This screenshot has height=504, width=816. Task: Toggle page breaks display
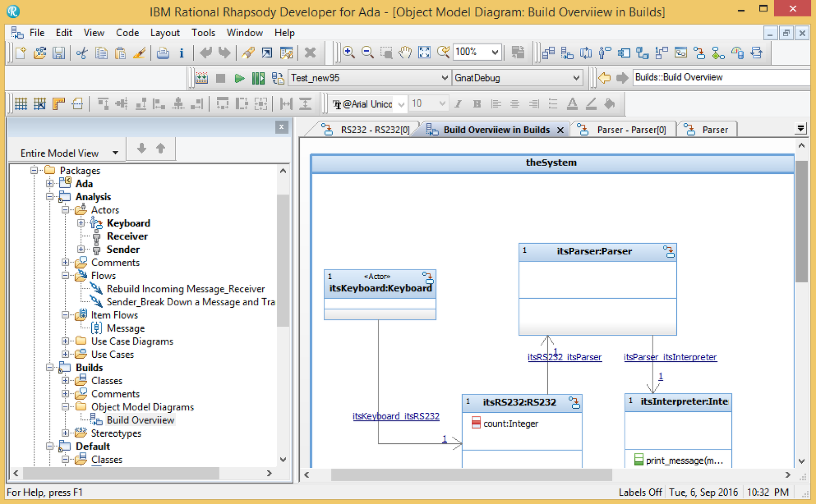(x=77, y=104)
